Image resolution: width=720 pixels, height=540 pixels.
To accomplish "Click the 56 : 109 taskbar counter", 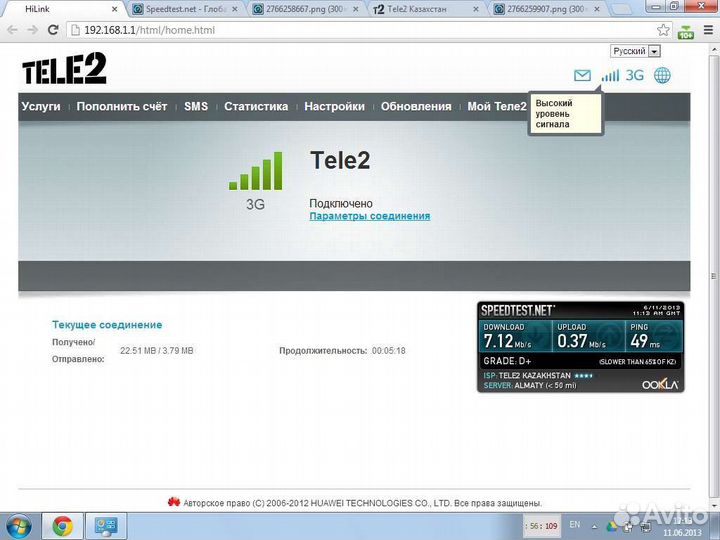I will pos(543,526).
